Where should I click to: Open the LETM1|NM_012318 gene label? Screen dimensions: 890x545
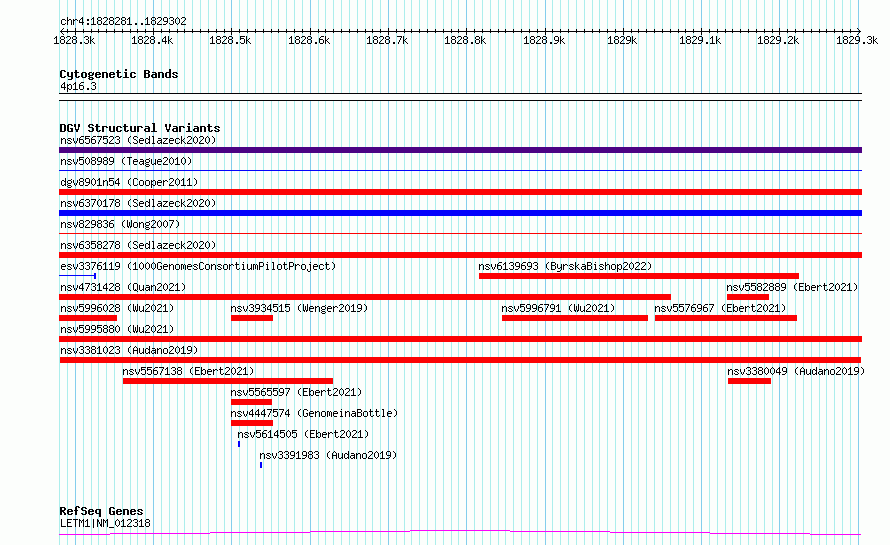click(x=105, y=523)
